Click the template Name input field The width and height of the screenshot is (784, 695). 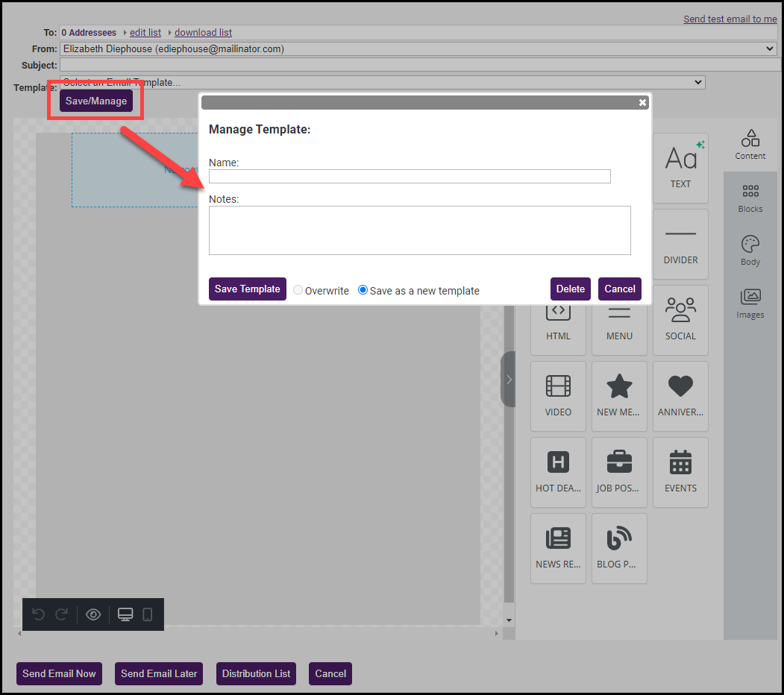[410, 177]
